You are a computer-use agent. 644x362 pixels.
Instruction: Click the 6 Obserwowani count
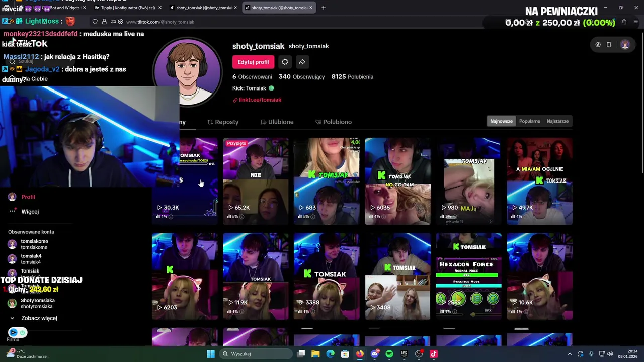252,77
